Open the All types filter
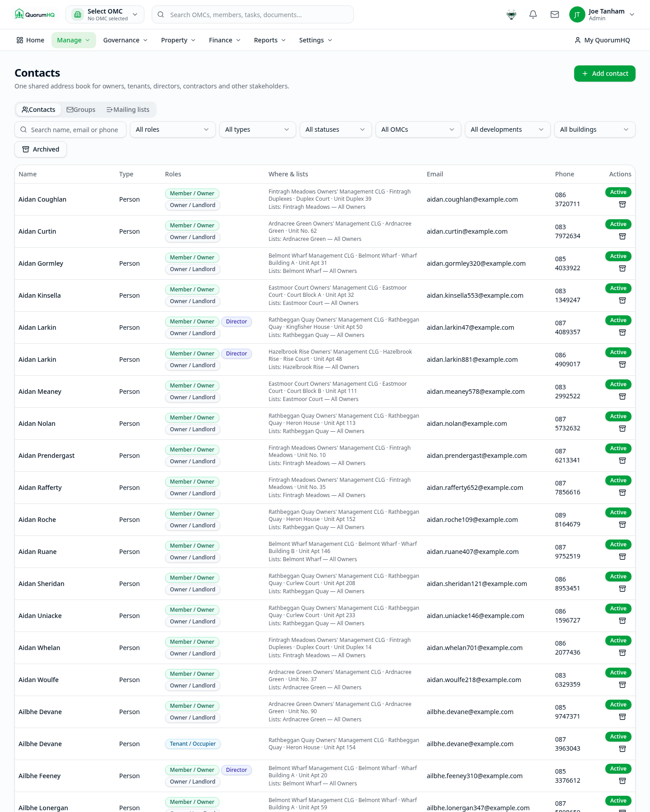The width and height of the screenshot is (650, 812). tap(257, 129)
